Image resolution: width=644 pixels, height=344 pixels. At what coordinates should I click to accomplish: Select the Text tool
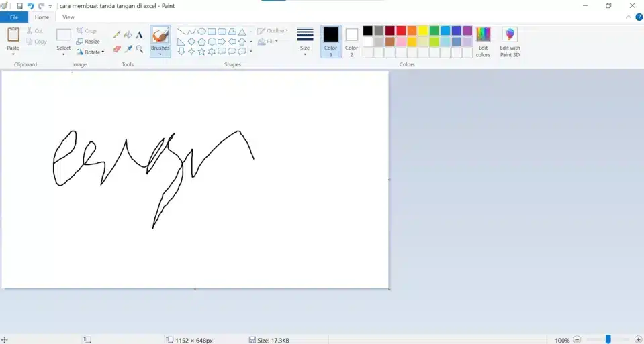click(x=139, y=35)
